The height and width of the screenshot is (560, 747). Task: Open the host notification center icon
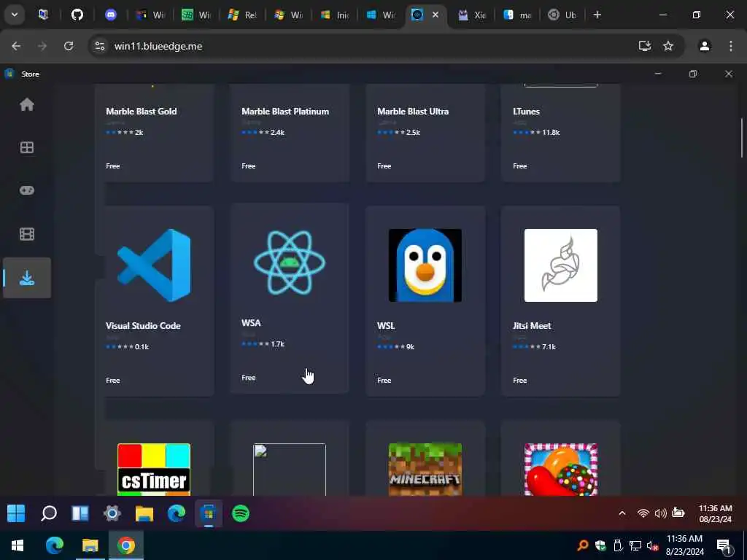click(x=724, y=545)
